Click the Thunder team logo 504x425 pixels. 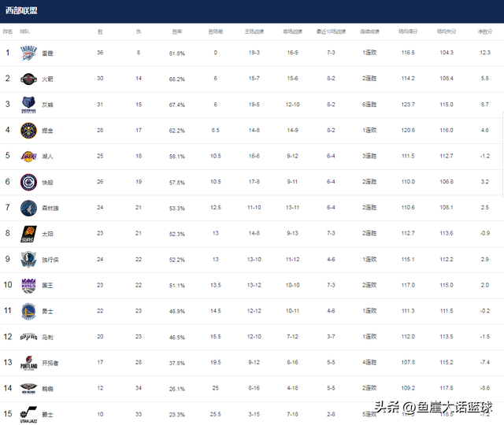tap(28, 53)
